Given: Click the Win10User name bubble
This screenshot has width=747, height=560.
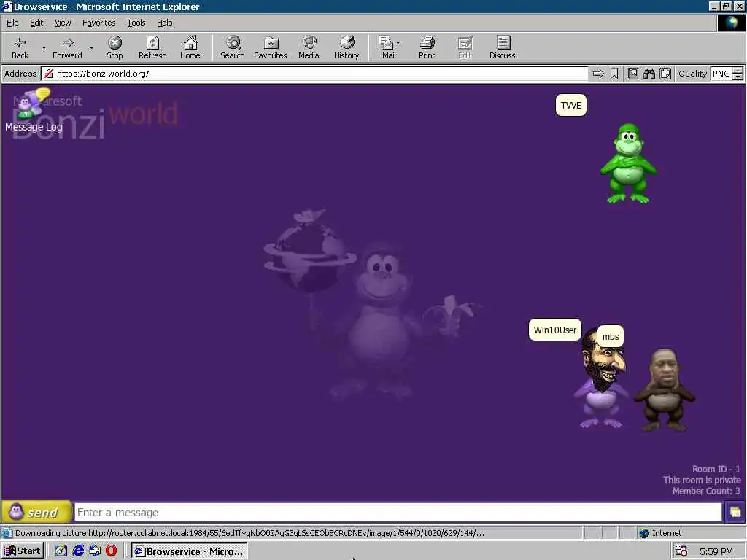Looking at the screenshot, I should (x=555, y=330).
